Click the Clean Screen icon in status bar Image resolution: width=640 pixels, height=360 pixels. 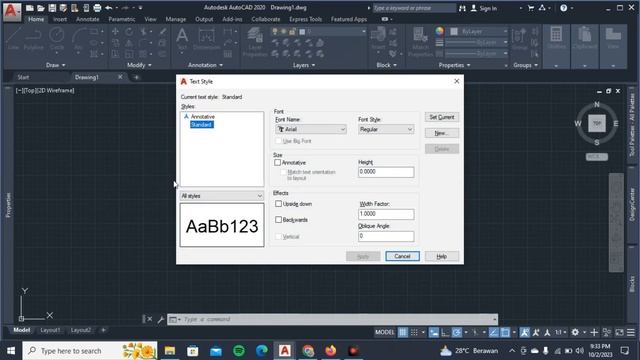click(619, 332)
